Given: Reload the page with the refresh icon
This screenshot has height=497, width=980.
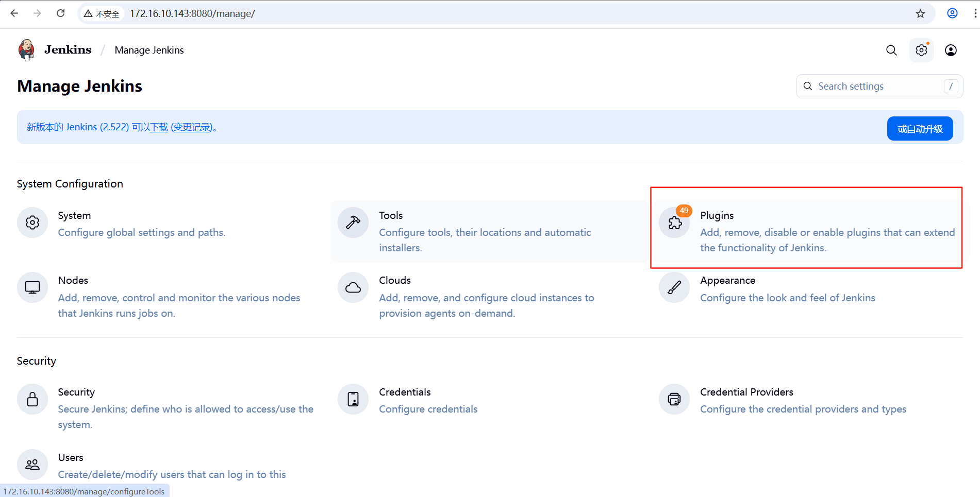Looking at the screenshot, I should pos(61,13).
